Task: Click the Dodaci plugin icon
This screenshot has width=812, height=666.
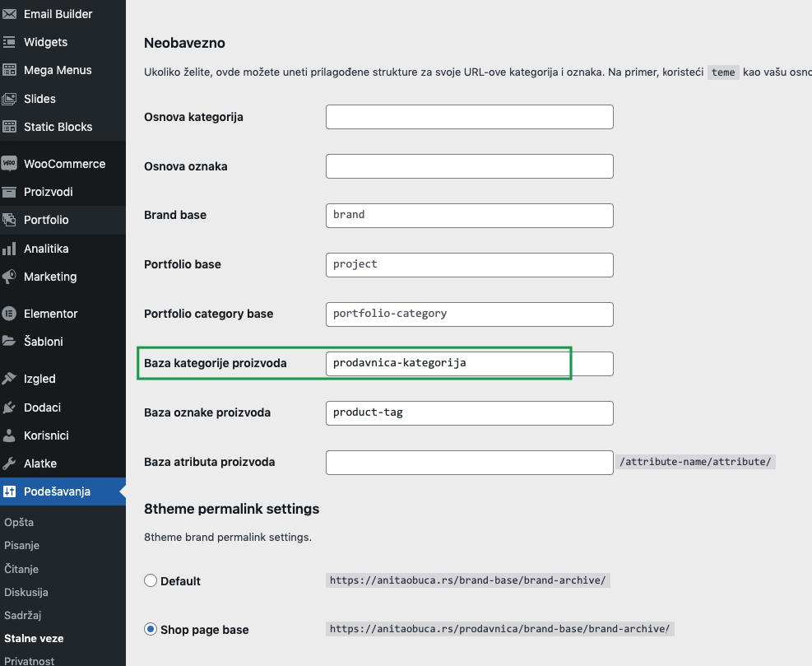Action: coord(9,408)
